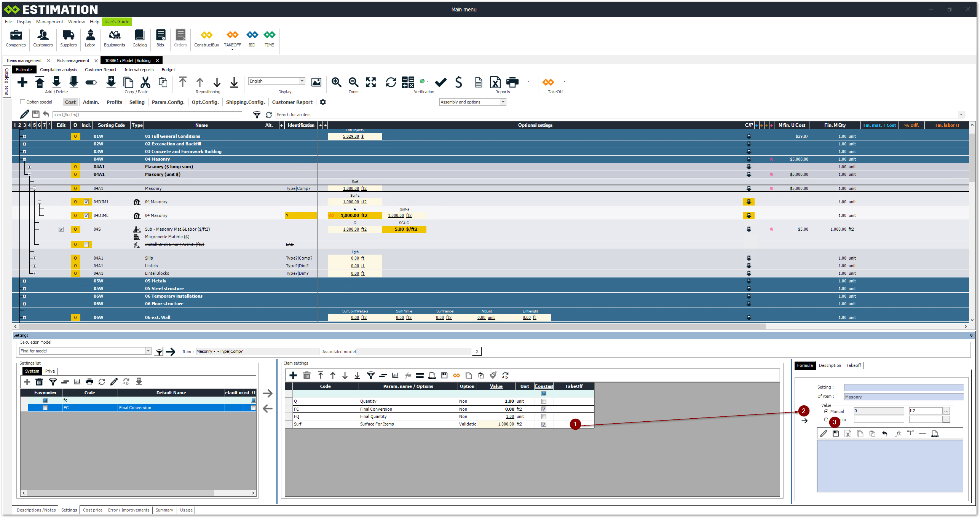Open the Management menu
This screenshot has width=980, height=518.
click(49, 22)
